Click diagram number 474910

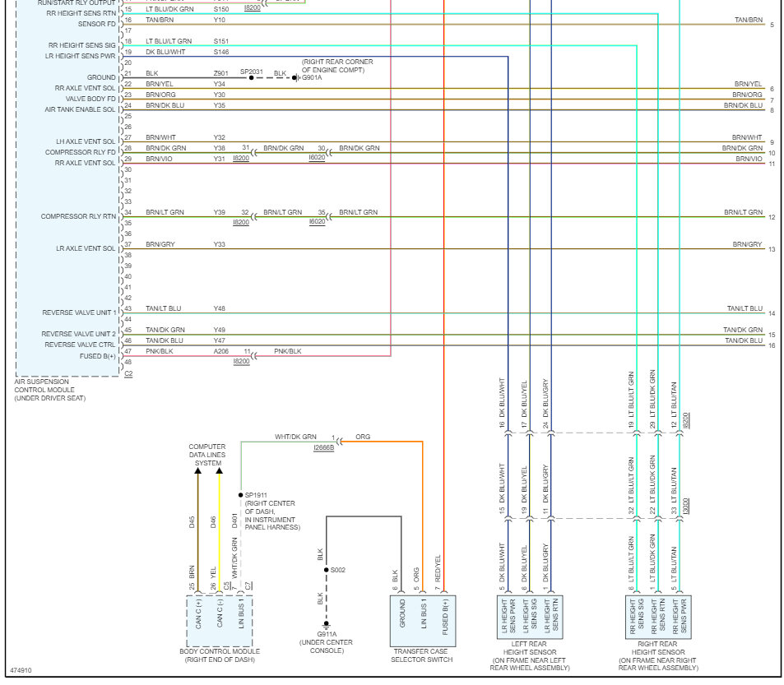click(x=21, y=670)
